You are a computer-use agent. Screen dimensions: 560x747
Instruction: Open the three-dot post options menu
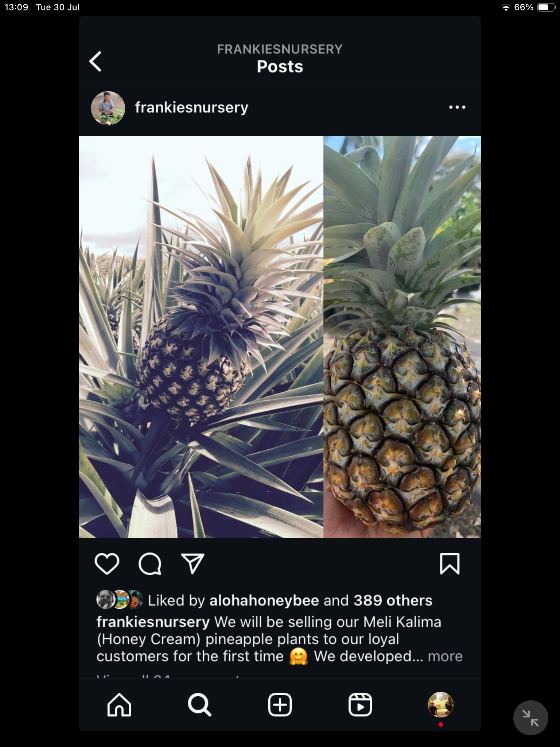(x=457, y=107)
